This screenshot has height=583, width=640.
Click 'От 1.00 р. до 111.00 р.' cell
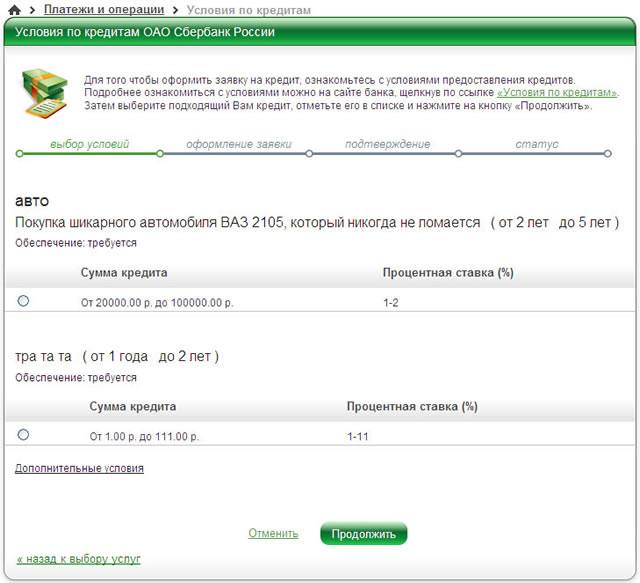coord(144,436)
